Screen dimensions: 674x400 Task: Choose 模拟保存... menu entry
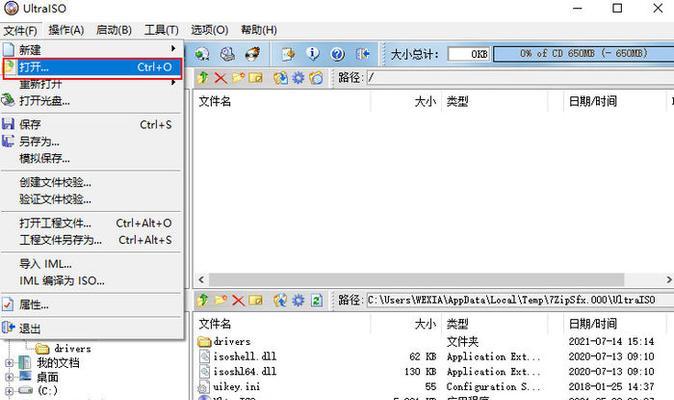[x=92, y=159]
